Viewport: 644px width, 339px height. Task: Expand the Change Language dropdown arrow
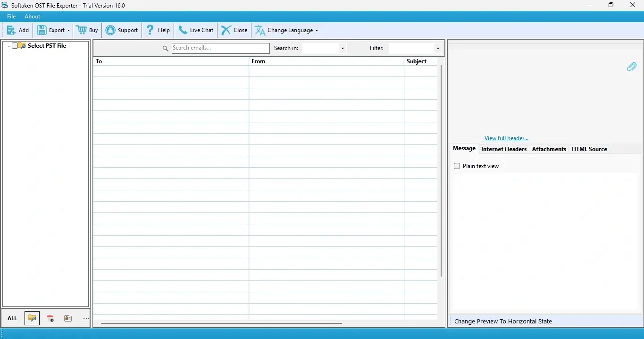[x=317, y=30]
